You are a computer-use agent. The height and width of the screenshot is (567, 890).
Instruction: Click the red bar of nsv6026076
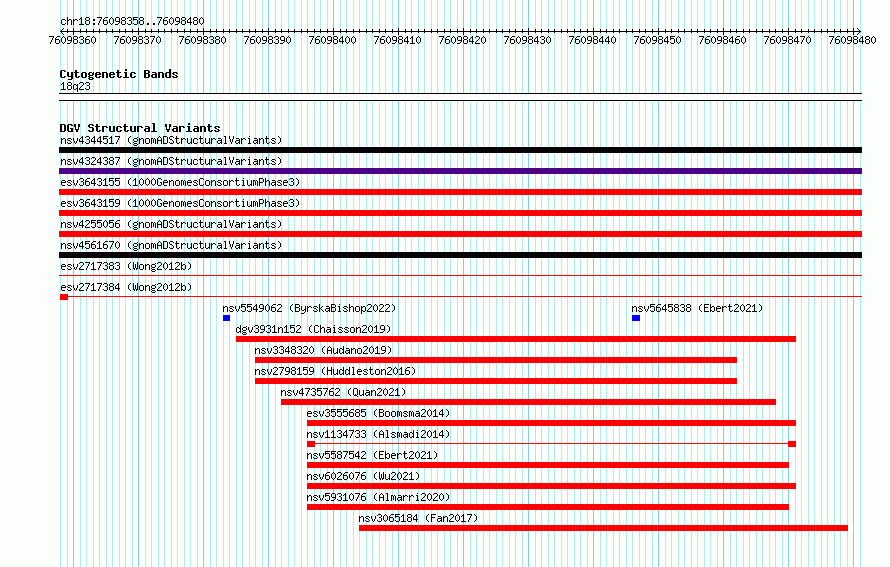coord(551,486)
